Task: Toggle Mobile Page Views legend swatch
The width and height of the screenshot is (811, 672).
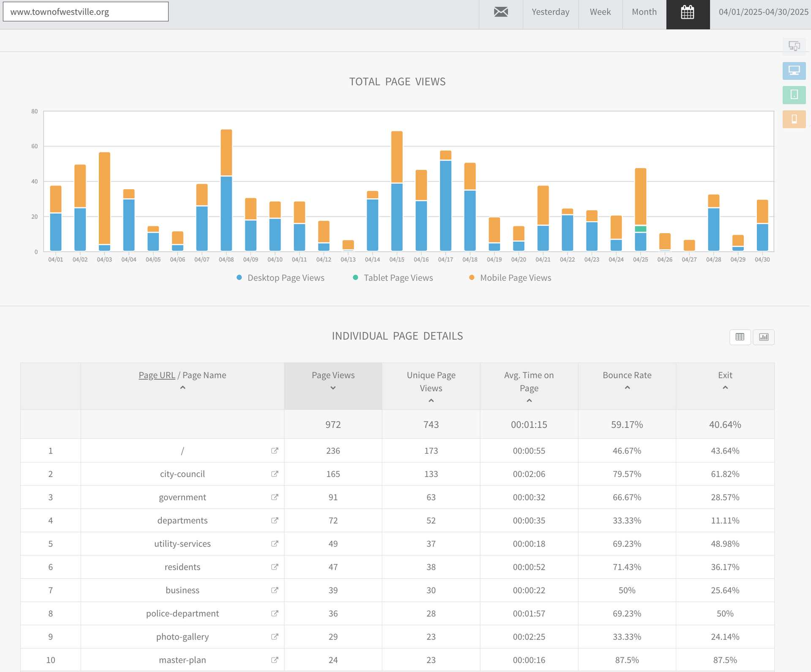Action: [x=472, y=278]
